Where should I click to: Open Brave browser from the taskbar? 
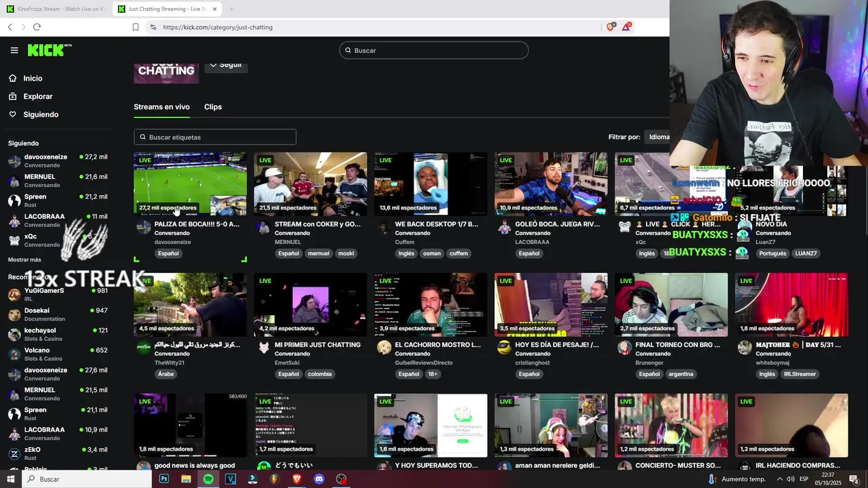297,479
